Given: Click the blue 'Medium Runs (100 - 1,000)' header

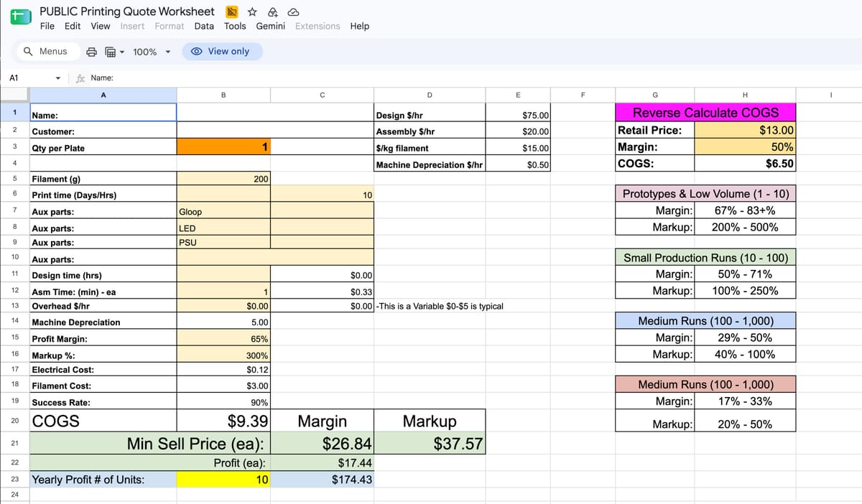Looking at the screenshot, I should (705, 321).
